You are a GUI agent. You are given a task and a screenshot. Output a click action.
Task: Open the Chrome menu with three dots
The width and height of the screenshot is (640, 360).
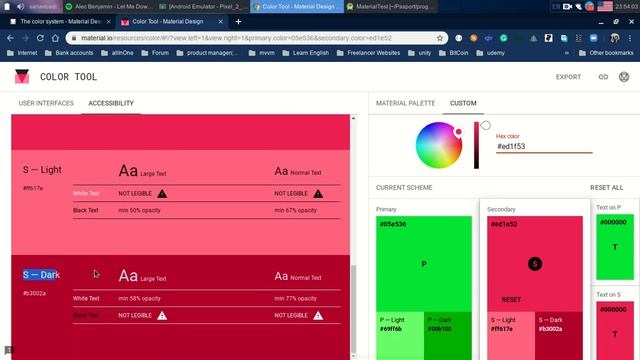point(630,38)
